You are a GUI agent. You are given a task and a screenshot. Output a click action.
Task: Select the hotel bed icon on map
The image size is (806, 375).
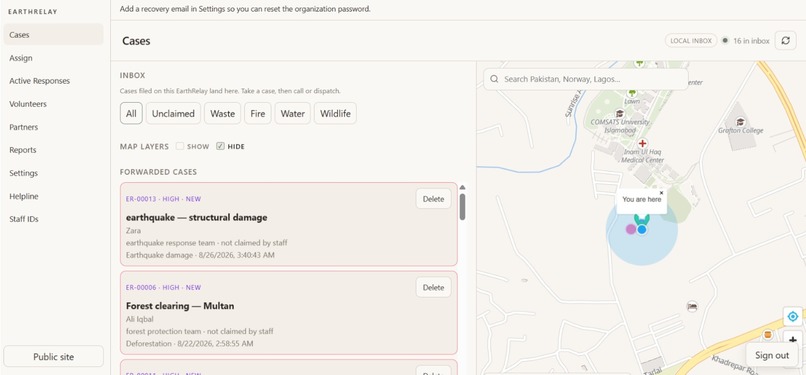(692, 306)
